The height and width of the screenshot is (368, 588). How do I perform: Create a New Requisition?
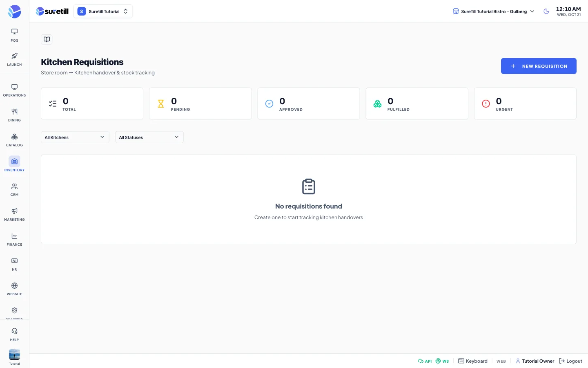click(x=539, y=66)
